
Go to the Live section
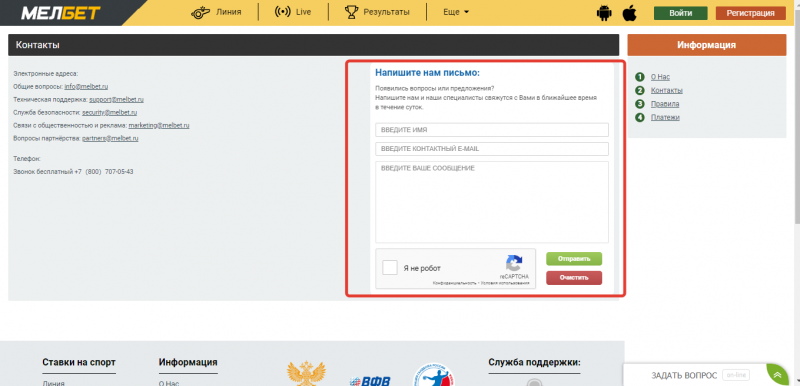point(303,12)
